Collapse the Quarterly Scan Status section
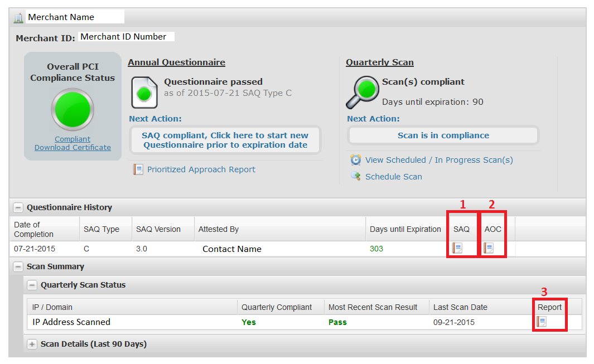Screen dimensions: 594x364 32,285
